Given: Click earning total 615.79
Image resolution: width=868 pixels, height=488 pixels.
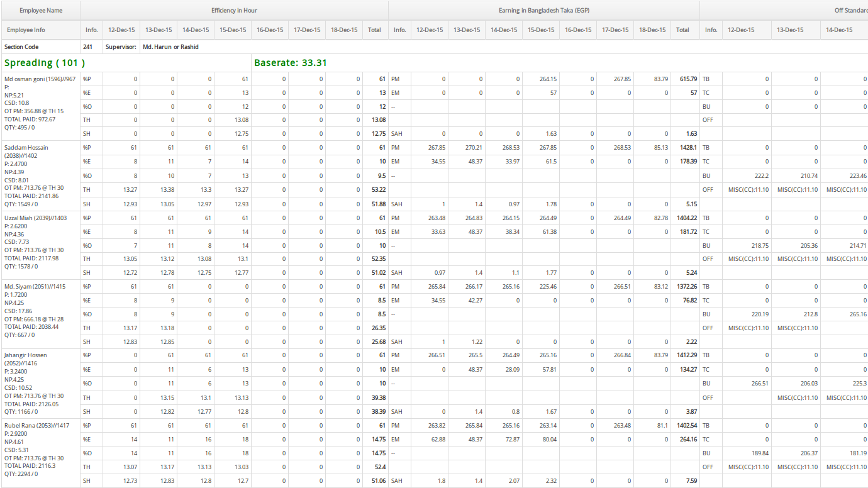Looking at the screenshot, I should pos(688,79).
